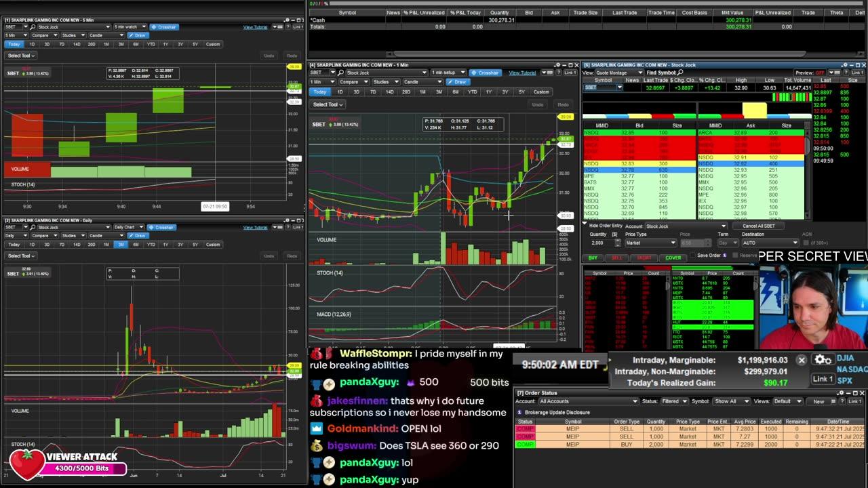Open settings gear in 1 Min chart title bar

pyautogui.click(x=557, y=65)
